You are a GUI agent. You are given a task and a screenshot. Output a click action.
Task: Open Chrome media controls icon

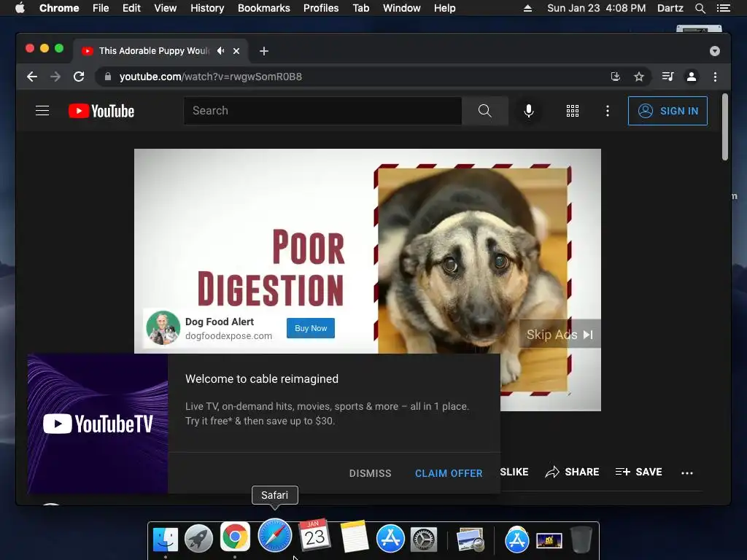pyautogui.click(x=668, y=77)
